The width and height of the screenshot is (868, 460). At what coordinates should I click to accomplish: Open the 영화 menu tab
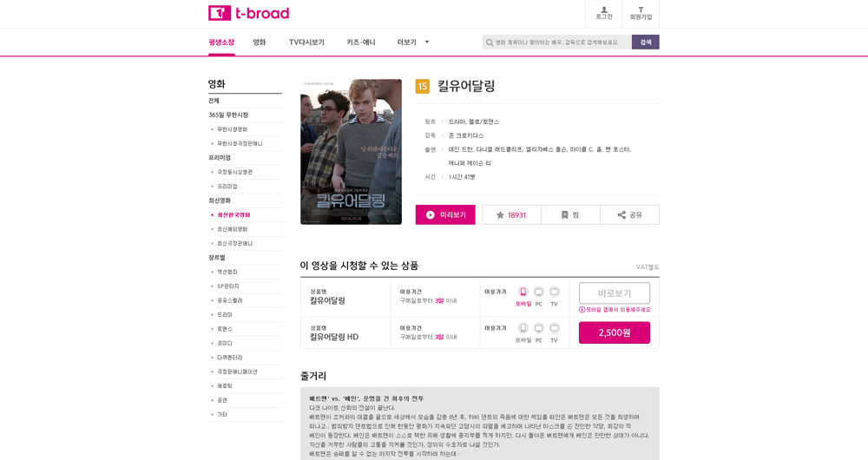[259, 42]
